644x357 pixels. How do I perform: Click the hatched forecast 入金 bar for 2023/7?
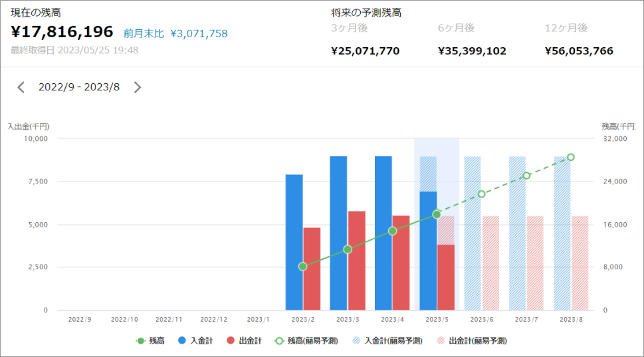(518, 233)
